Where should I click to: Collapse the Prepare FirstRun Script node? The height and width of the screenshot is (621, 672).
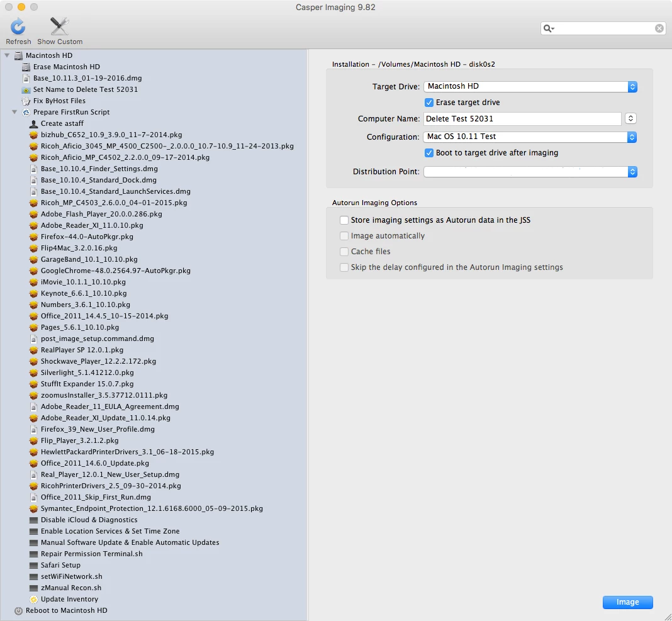pos(14,112)
